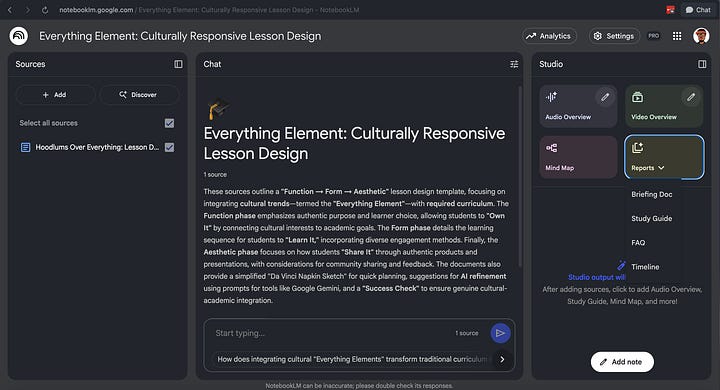The height and width of the screenshot is (390, 720).
Task: Go back in the browser
Action: (x=10, y=10)
